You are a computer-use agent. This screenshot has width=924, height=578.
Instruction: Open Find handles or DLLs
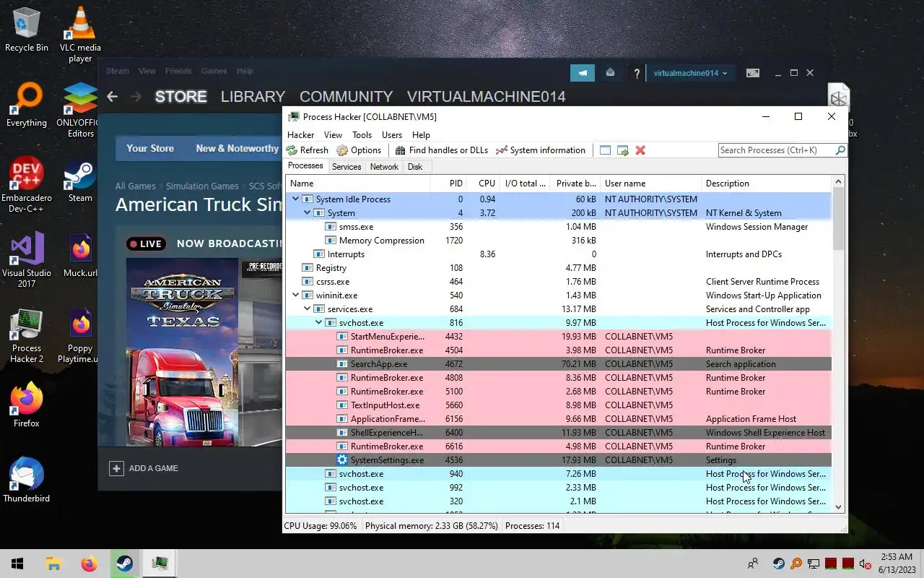[441, 150]
